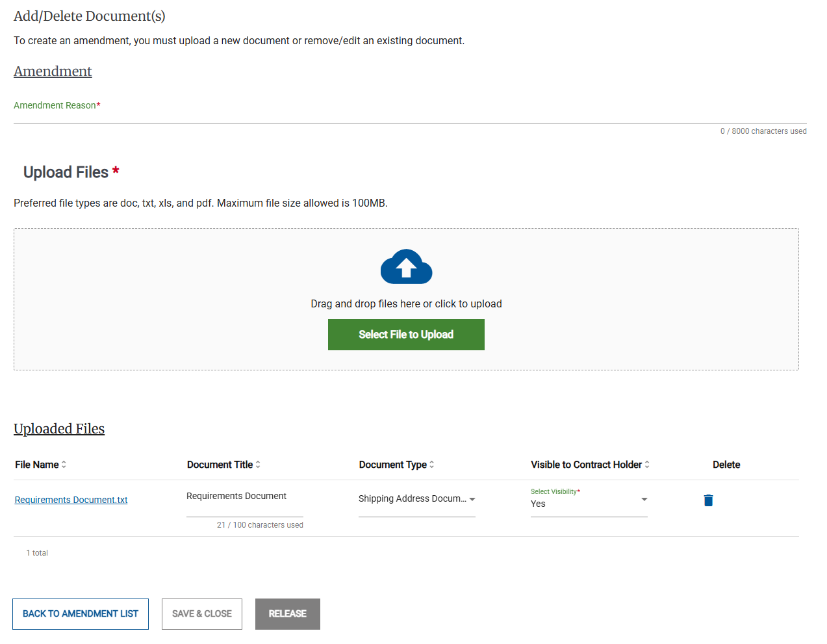Click the trash icon to delete Requirements Document.txt
The width and height of the screenshot is (827, 644).
coord(707,500)
